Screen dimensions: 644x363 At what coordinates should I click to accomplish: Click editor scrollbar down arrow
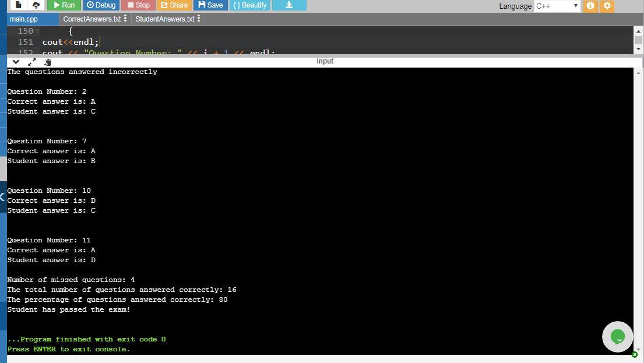coord(638,49)
